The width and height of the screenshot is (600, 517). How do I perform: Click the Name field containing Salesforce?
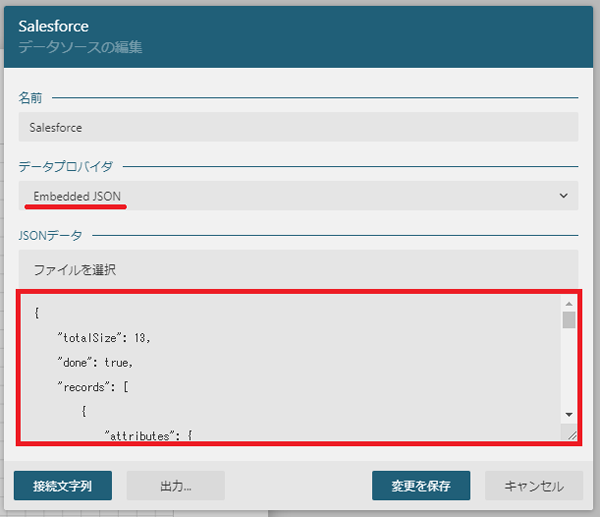click(298, 127)
